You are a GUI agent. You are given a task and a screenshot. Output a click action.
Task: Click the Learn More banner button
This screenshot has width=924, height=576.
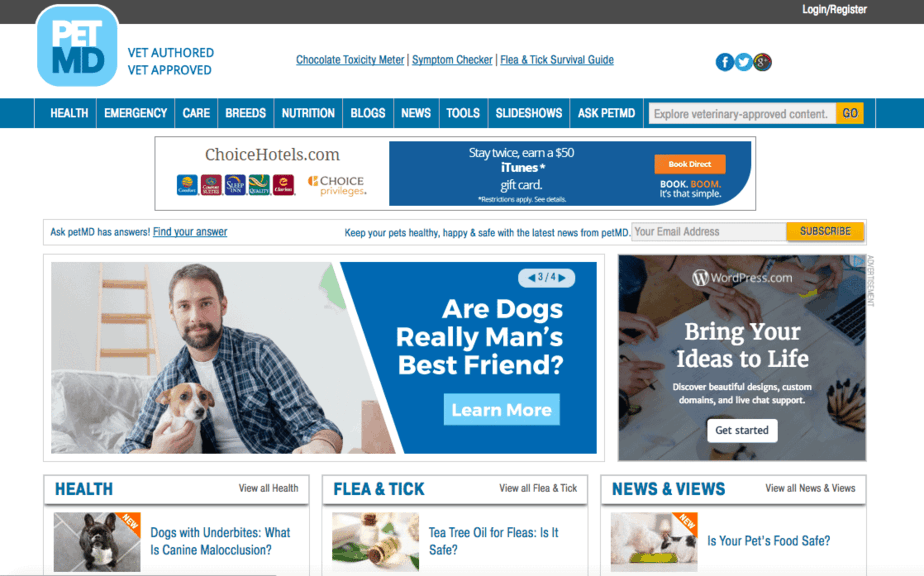(501, 409)
